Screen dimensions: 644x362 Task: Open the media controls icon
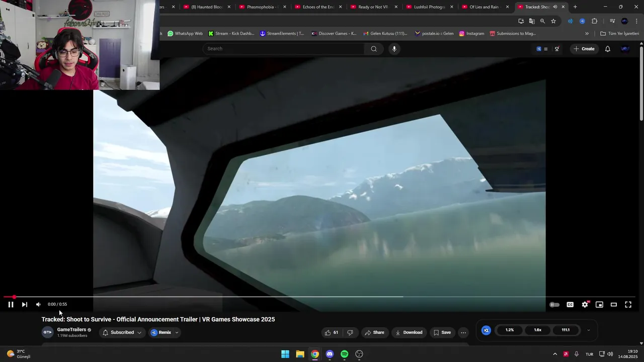tap(612, 21)
